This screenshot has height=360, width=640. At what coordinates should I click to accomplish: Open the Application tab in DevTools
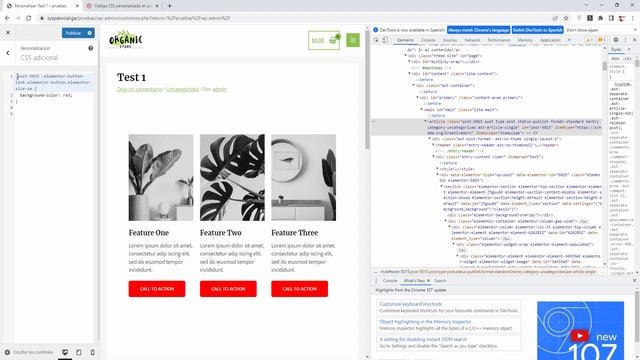click(x=550, y=40)
